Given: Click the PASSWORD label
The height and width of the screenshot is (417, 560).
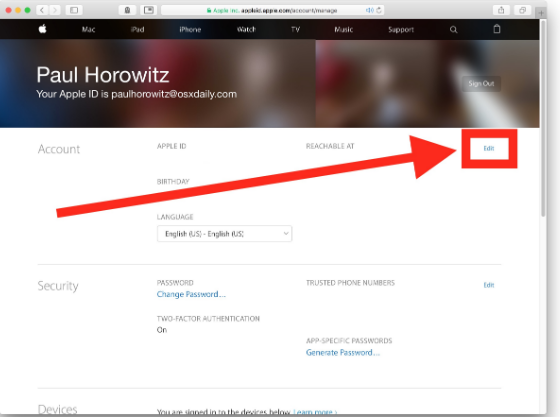Looking at the screenshot, I should tap(175, 283).
